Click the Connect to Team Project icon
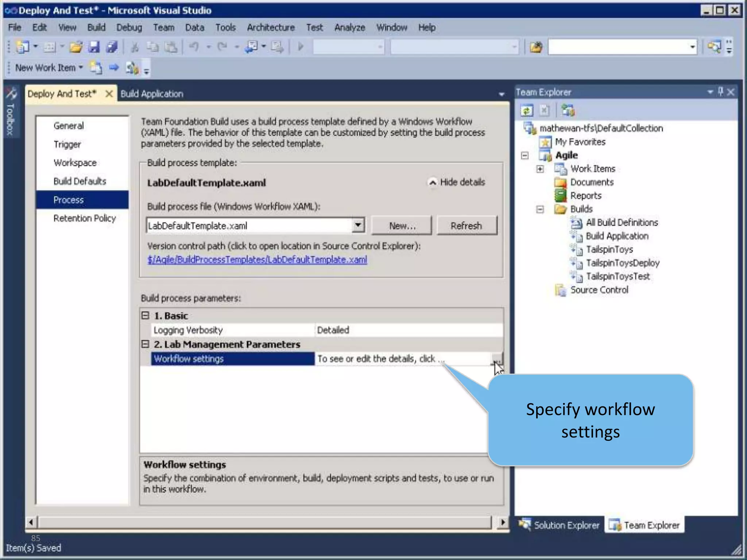The height and width of the screenshot is (560, 747). pyautogui.click(x=568, y=110)
